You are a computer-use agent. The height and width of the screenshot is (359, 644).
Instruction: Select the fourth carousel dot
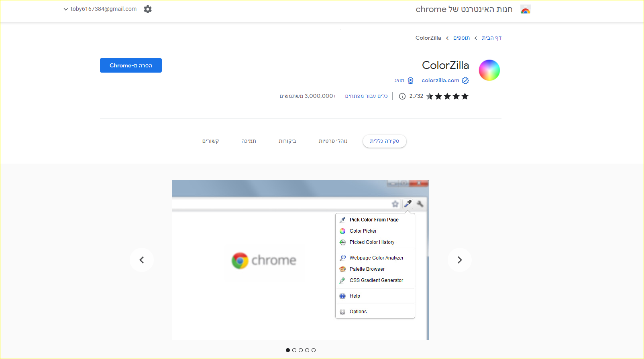point(307,350)
